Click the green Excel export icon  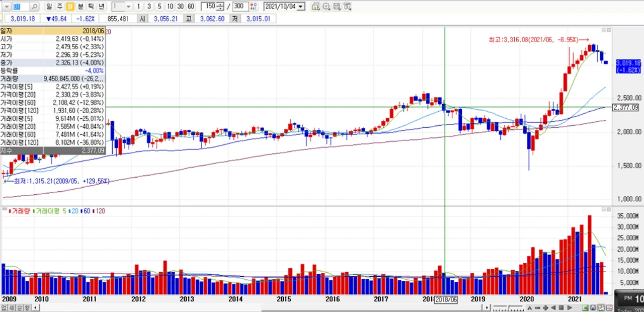tap(585, 307)
